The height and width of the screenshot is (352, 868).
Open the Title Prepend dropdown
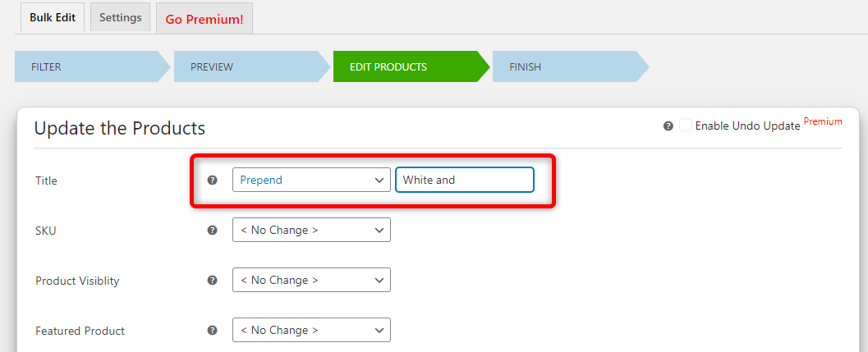[x=311, y=180]
